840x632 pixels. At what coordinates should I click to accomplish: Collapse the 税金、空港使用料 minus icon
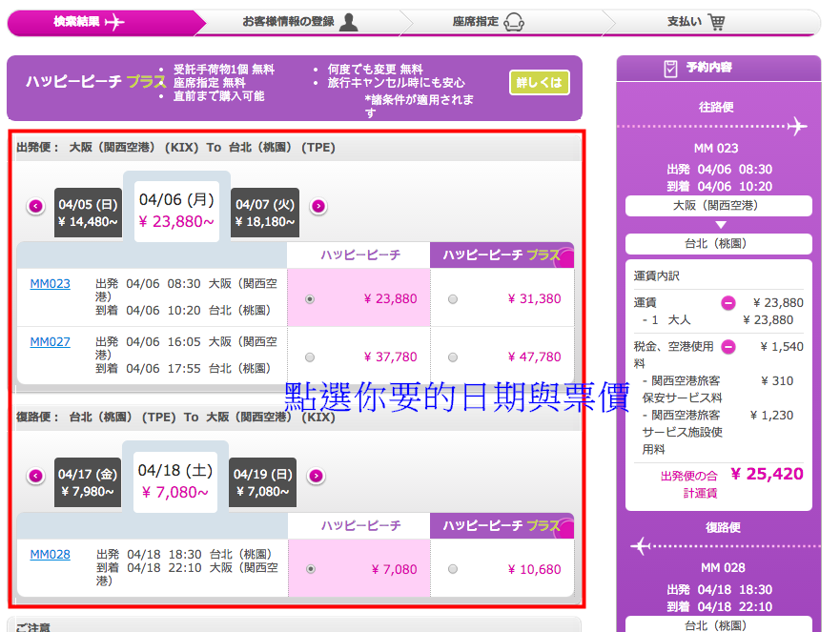point(728,347)
